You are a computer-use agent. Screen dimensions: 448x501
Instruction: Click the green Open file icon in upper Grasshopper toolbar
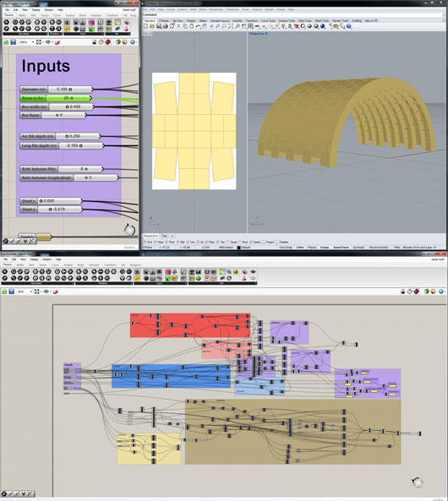[x=6, y=42]
